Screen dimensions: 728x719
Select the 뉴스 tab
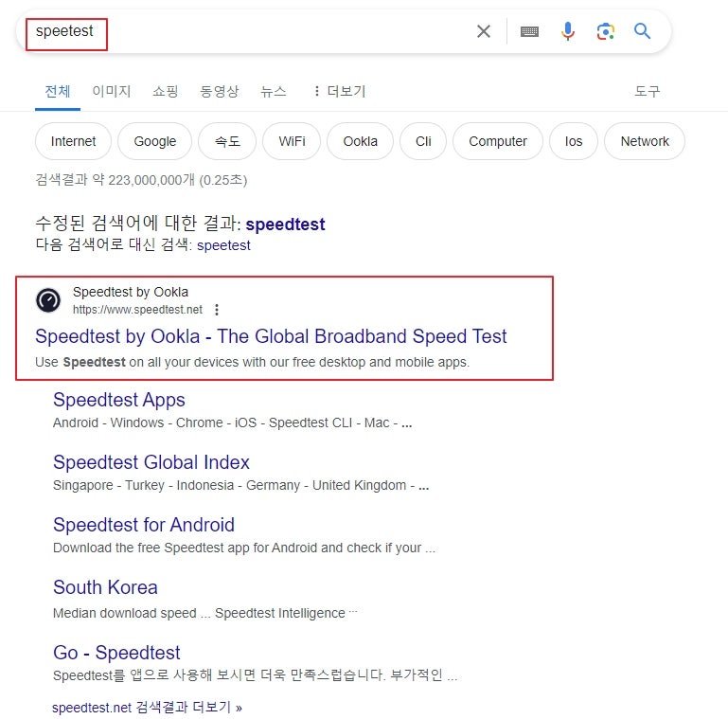click(x=273, y=91)
